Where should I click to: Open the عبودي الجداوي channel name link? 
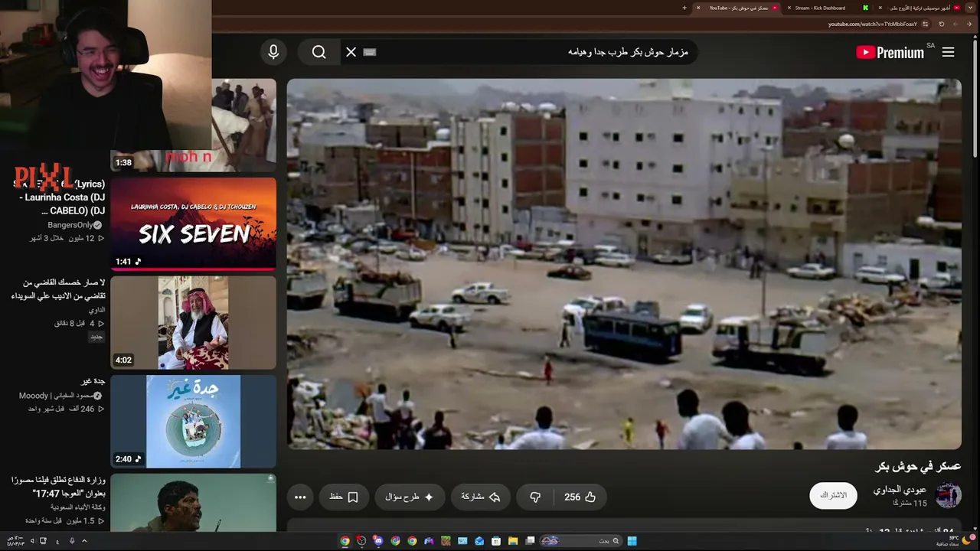coord(900,490)
